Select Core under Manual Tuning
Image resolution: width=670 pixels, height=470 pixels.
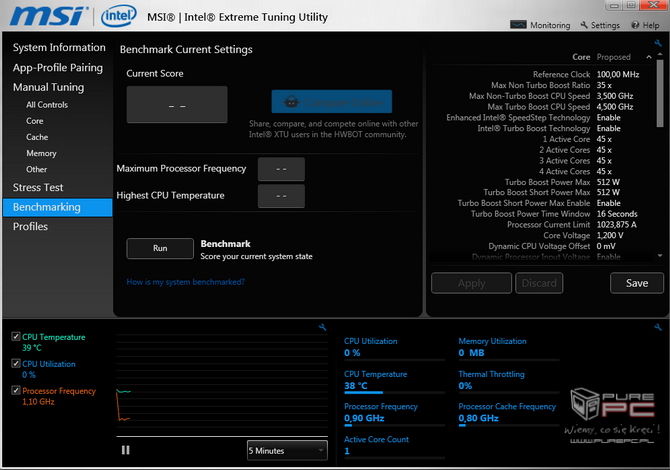click(x=35, y=121)
